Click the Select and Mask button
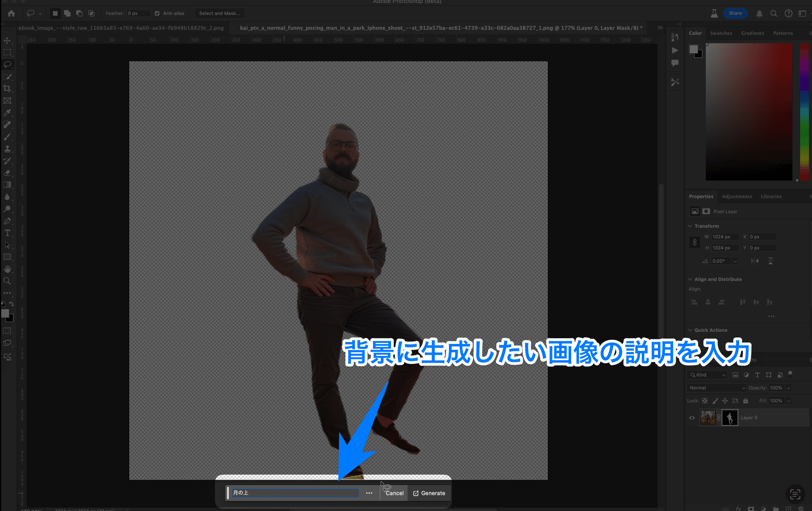 (219, 13)
